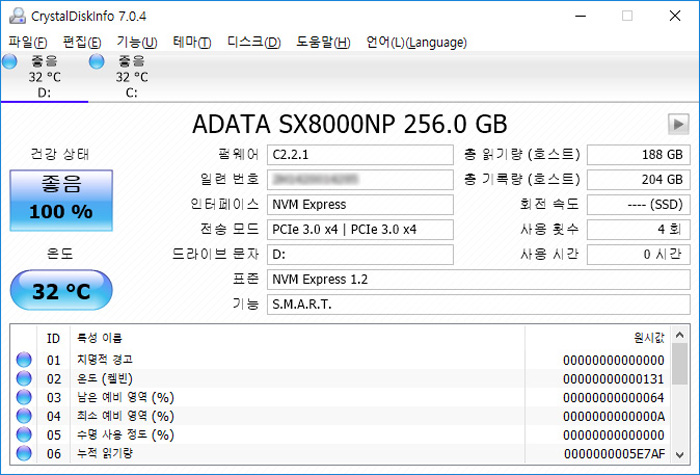Switch to the C: drive tab label
Screen dimensions: 700x475
click(131, 93)
